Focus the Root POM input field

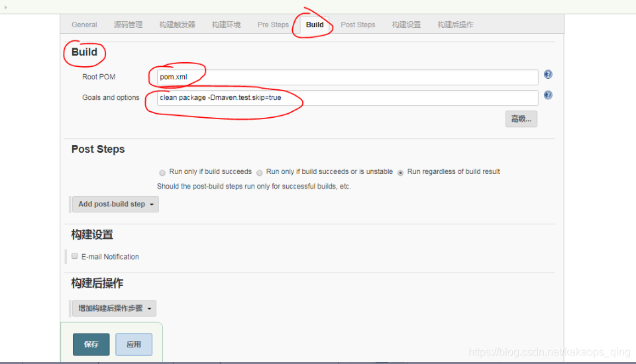pyautogui.click(x=348, y=77)
